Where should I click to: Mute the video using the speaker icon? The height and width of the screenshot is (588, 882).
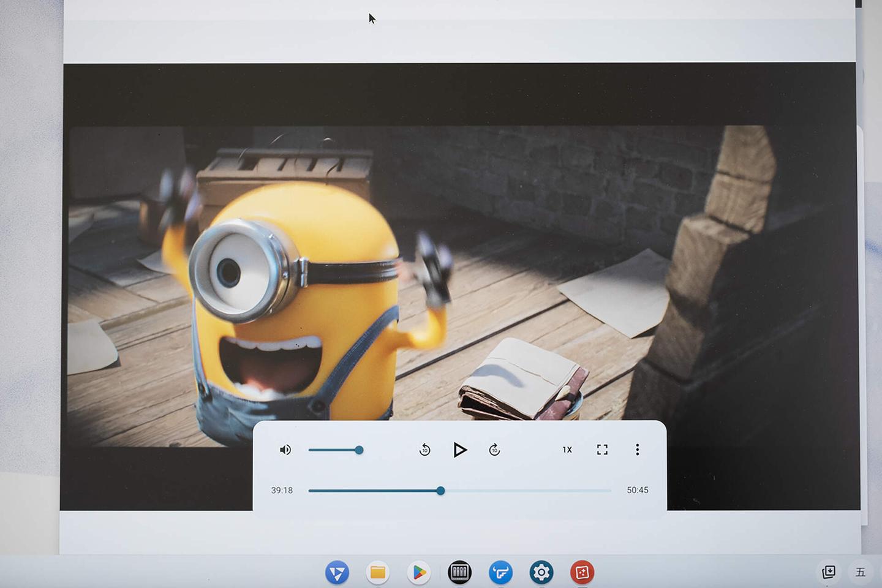point(285,450)
